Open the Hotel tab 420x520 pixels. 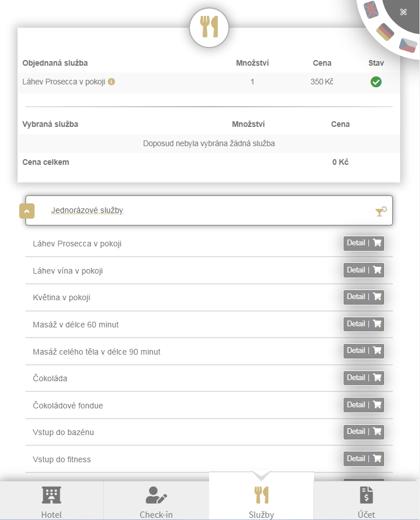[x=52, y=501]
